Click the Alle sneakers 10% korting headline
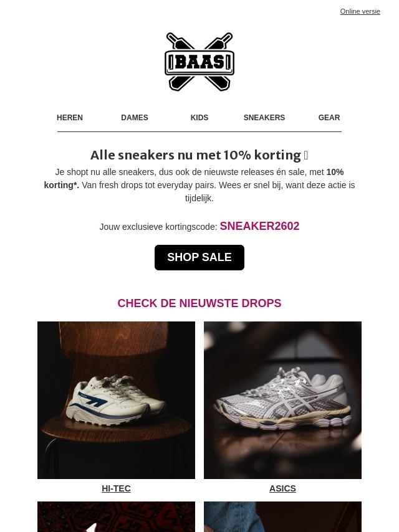The image size is (399, 532). click(x=196, y=155)
